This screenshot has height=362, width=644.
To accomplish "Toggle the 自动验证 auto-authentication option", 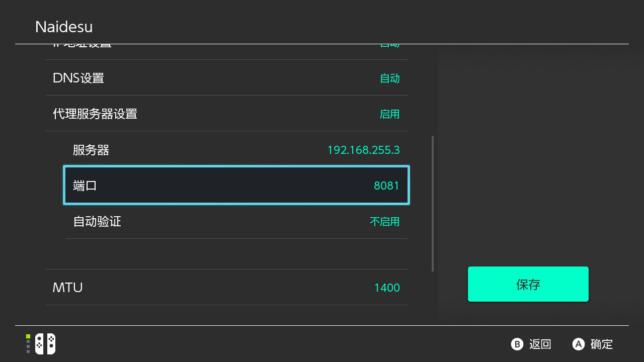I will pos(97,221).
